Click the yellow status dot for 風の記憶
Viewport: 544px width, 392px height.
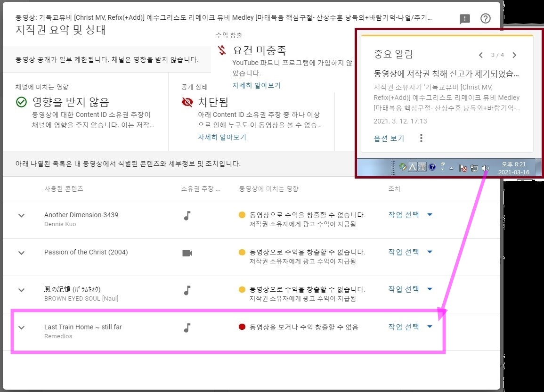(242, 289)
